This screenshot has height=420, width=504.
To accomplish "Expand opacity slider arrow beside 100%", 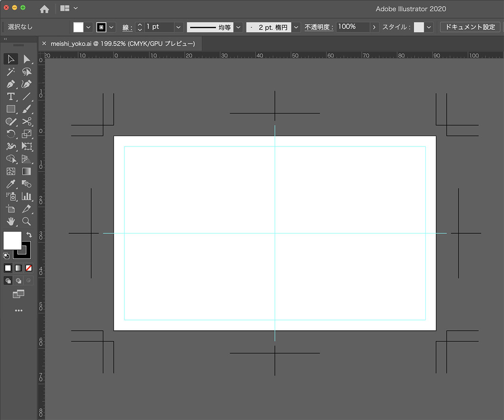I will pos(374,27).
